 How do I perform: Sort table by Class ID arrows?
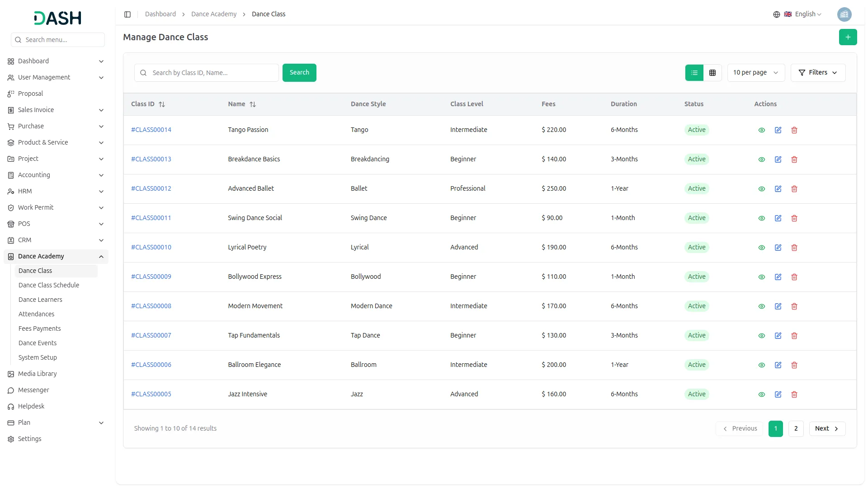tap(162, 104)
